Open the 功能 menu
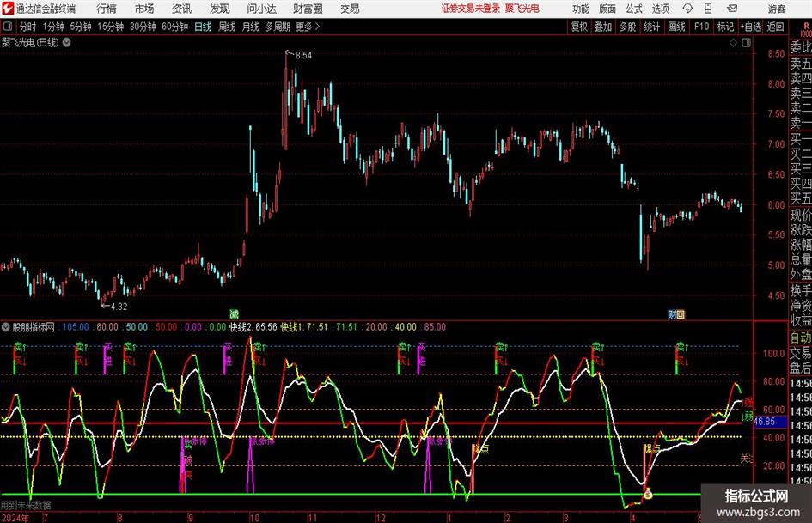812x523 pixels. pos(581,9)
